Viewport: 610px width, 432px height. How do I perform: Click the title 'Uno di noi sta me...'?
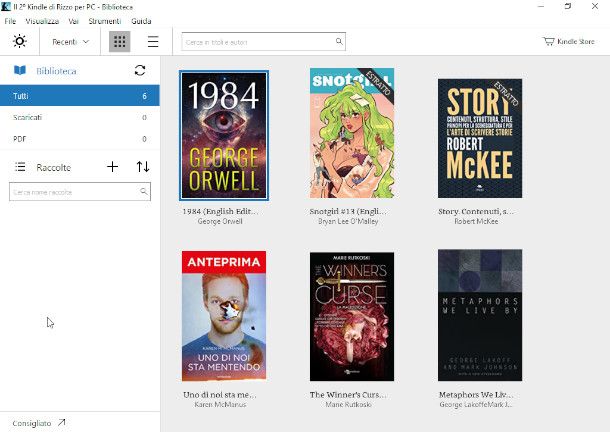coord(220,395)
